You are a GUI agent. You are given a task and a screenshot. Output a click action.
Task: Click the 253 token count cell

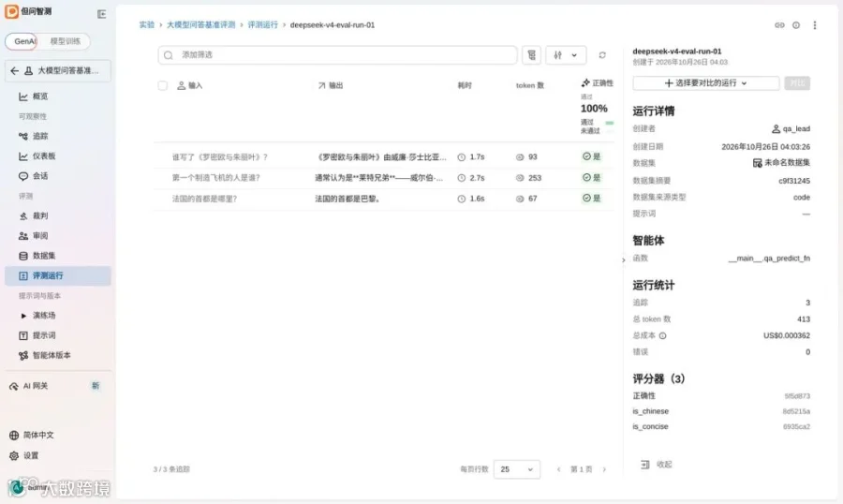(x=528, y=177)
